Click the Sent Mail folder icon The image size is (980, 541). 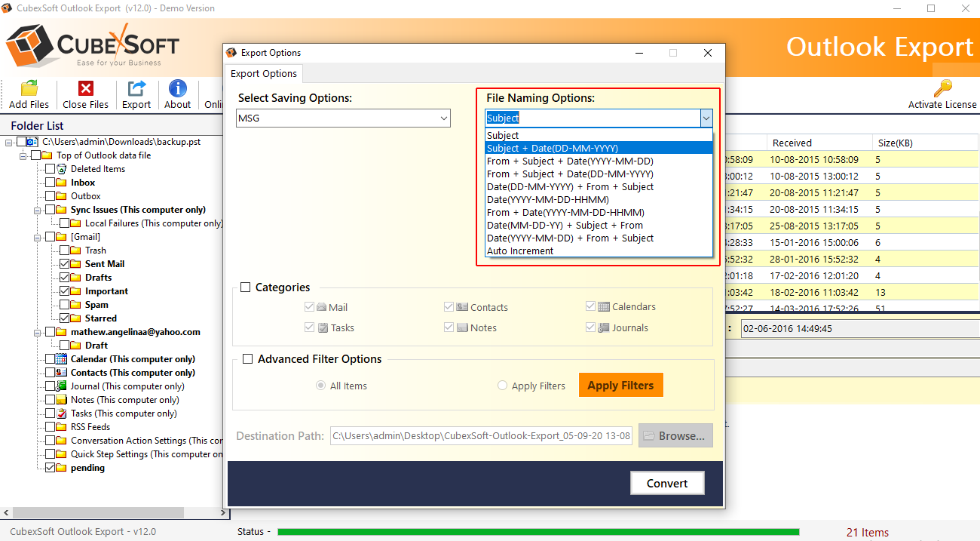point(75,264)
